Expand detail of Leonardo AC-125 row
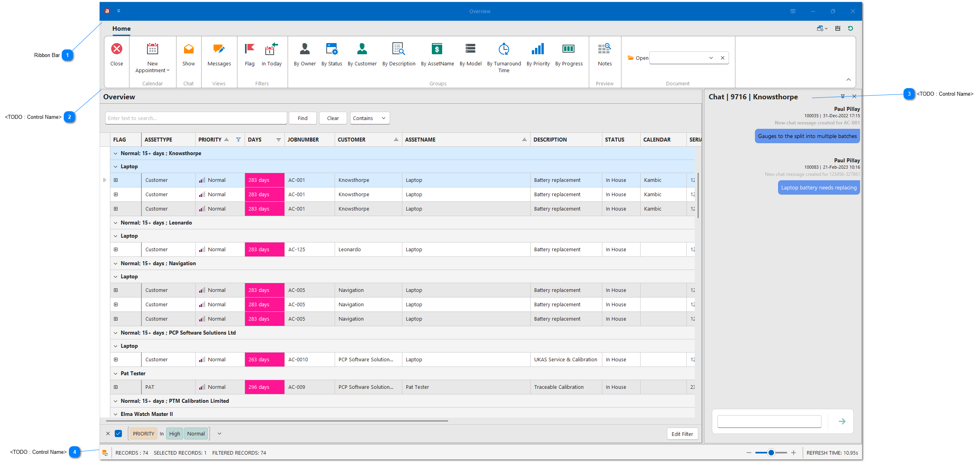Screen dimensions: 980x465 (116, 249)
